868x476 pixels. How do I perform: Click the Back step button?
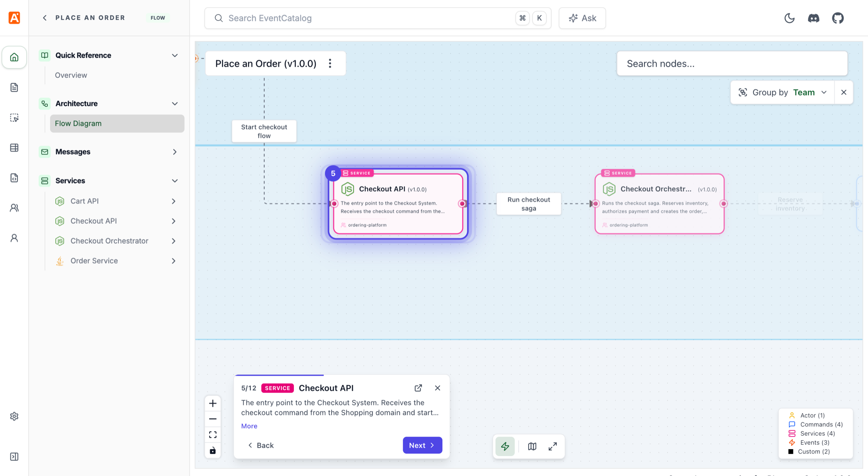click(261, 445)
